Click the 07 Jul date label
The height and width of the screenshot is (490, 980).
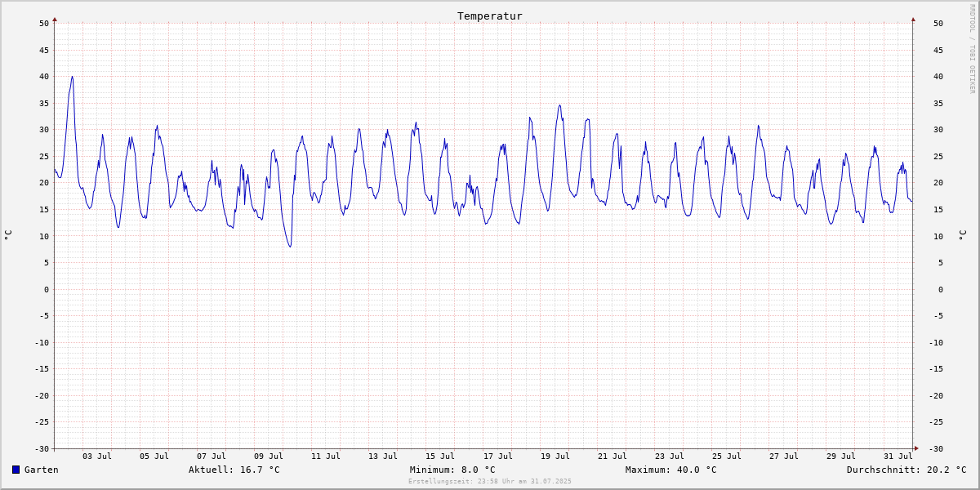point(212,457)
